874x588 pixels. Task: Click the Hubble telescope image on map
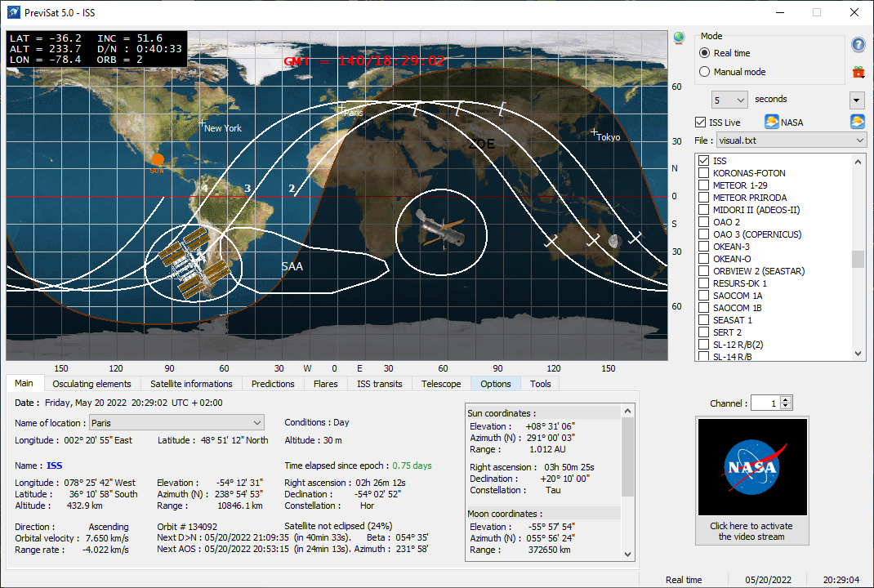tap(441, 228)
